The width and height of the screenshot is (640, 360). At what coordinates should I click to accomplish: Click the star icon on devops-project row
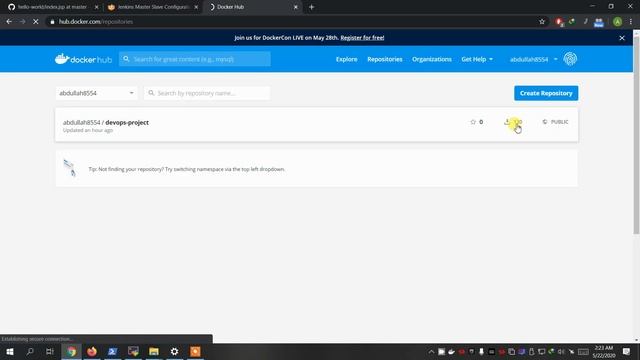pos(473,122)
